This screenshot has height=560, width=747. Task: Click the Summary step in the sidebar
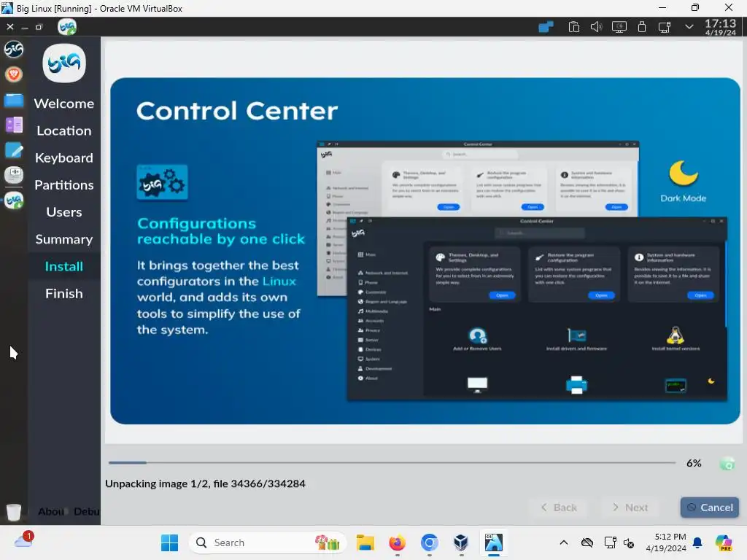[x=64, y=239]
